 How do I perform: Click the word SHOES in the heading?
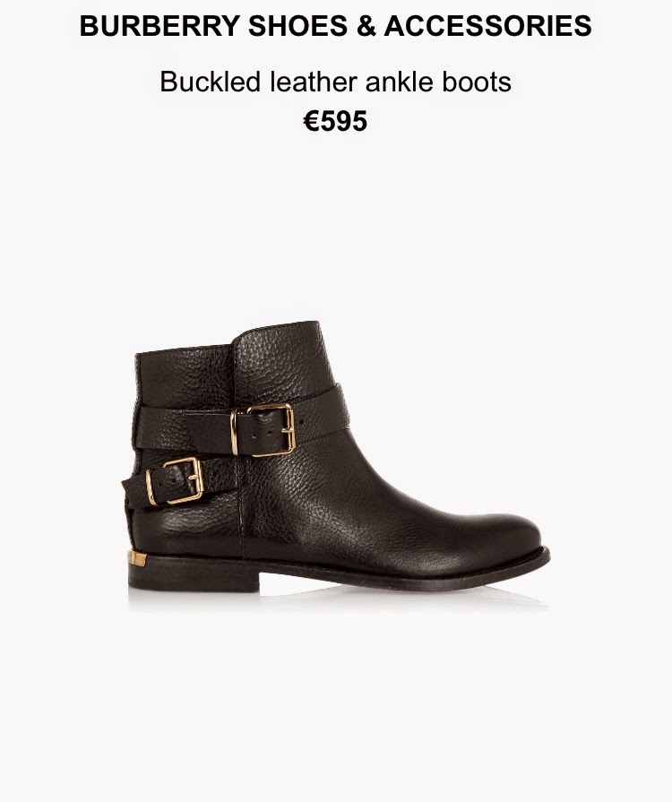tap(297, 26)
